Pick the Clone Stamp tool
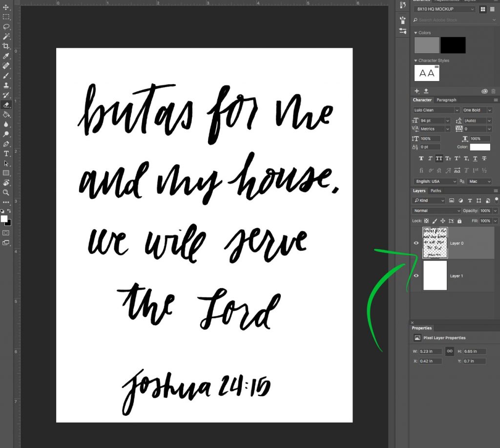Screen dimensions: 500x448 pos(6,85)
